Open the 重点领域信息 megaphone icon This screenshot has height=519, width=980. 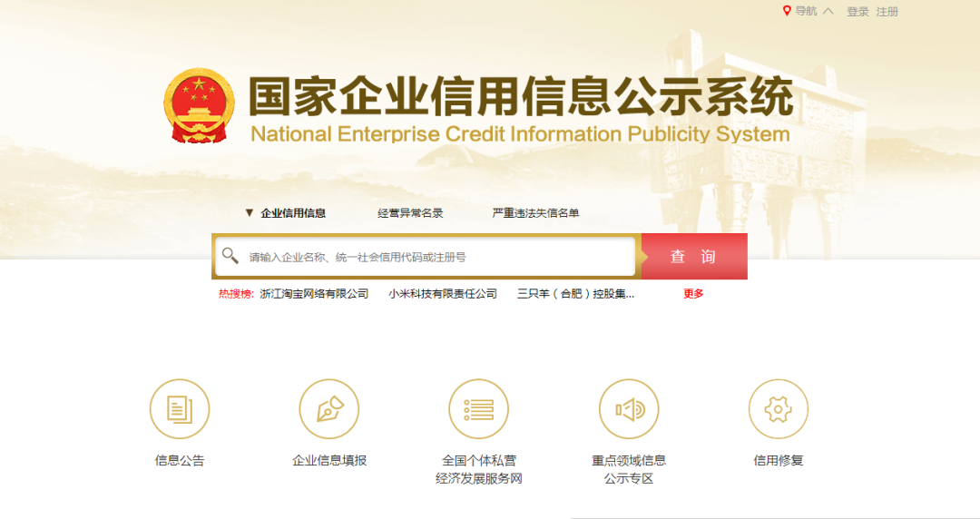[x=629, y=409]
